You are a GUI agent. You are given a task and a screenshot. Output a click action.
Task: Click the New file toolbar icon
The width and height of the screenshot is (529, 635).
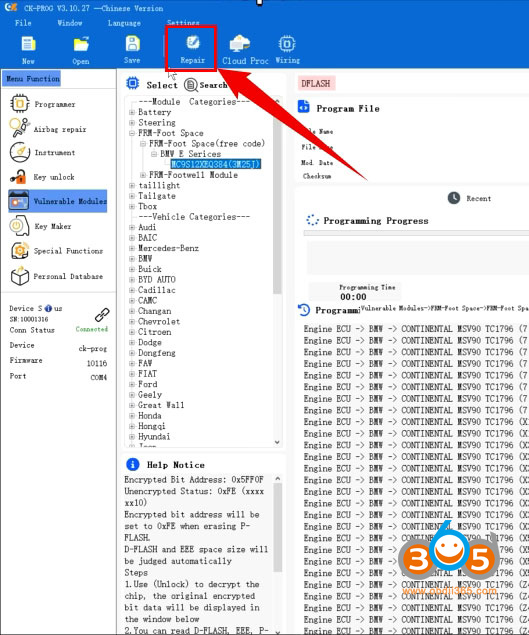(x=28, y=44)
